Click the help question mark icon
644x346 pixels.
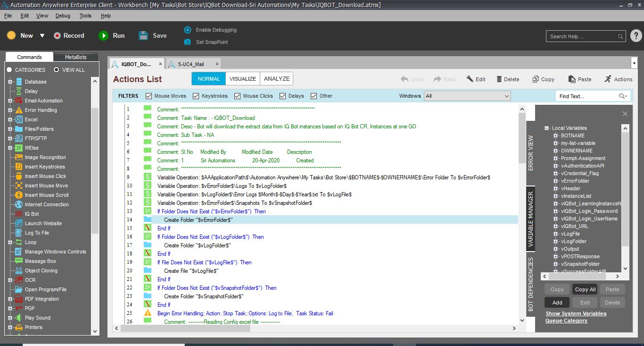[636, 36]
